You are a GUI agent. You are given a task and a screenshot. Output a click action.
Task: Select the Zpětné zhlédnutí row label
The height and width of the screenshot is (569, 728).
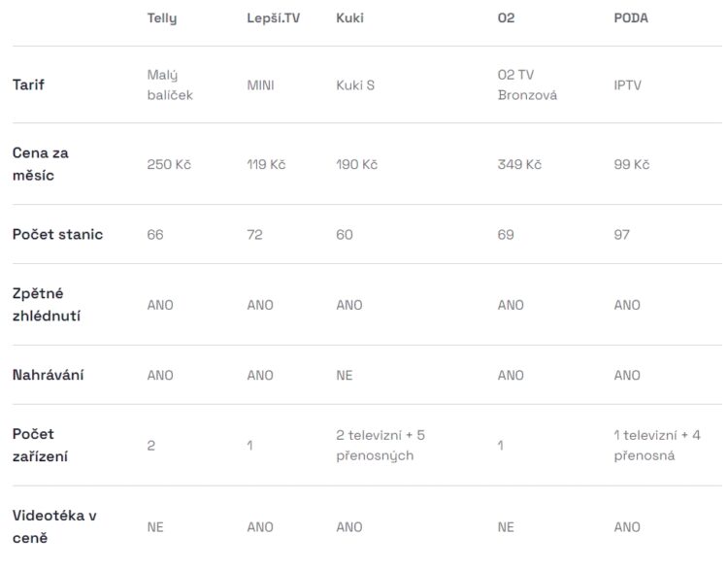pyautogui.click(x=47, y=305)
